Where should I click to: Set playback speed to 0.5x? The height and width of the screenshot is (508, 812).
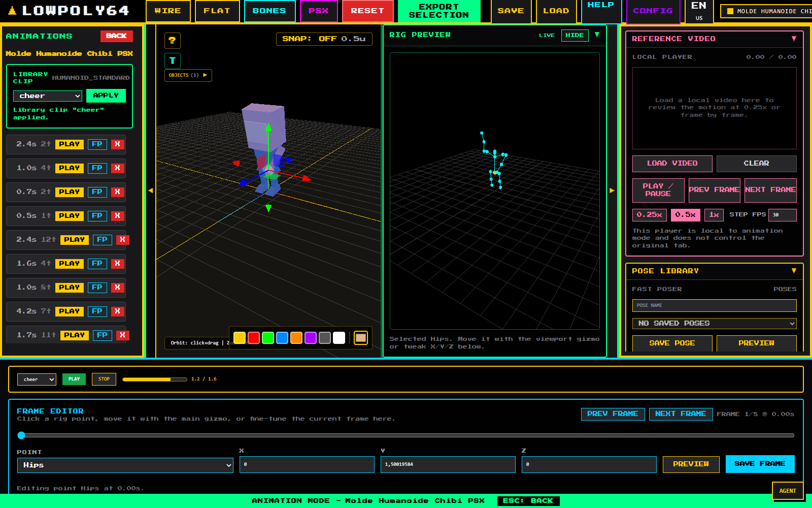(x=685, y=215)
